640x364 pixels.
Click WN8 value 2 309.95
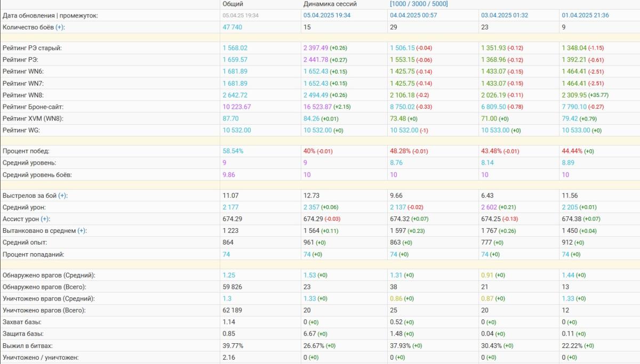574,95
